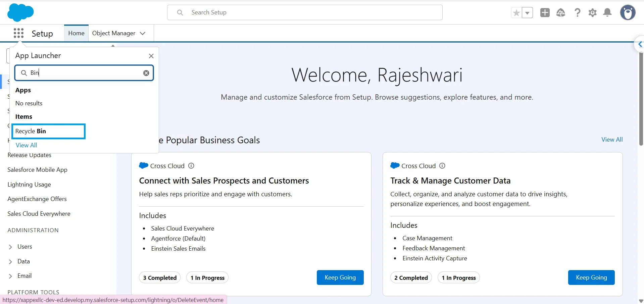This screenshot has height=304, width=644.
Task: Expand the Email tree node
Action: click(10, 276)
